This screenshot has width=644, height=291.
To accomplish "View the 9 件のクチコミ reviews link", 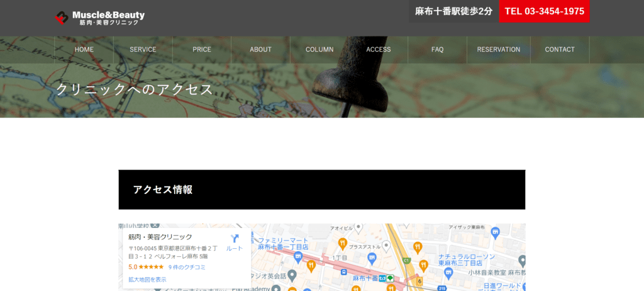I will click(x=187, y=267).
